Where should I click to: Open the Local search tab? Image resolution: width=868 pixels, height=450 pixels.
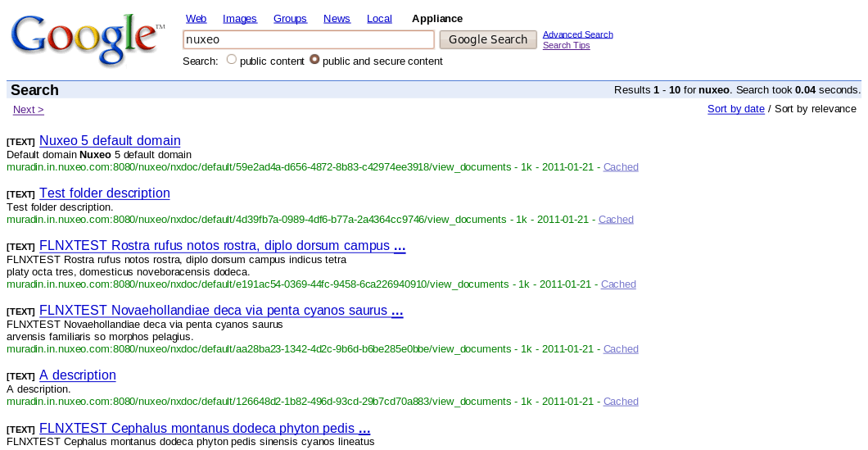[x=379, y=19]
